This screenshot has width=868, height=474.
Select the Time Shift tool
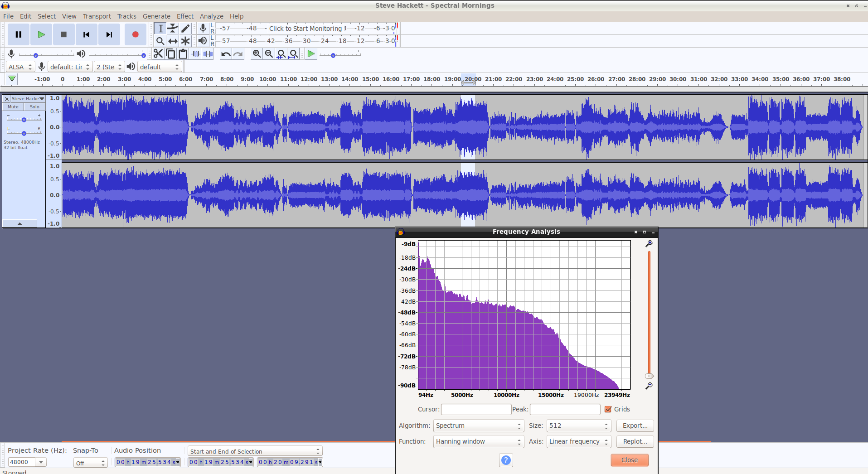(173, 41)
